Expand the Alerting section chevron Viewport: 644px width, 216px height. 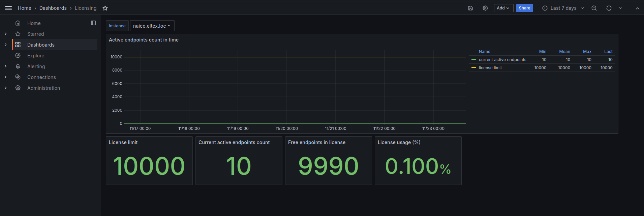pyautogui.click(x=6, y=66)
